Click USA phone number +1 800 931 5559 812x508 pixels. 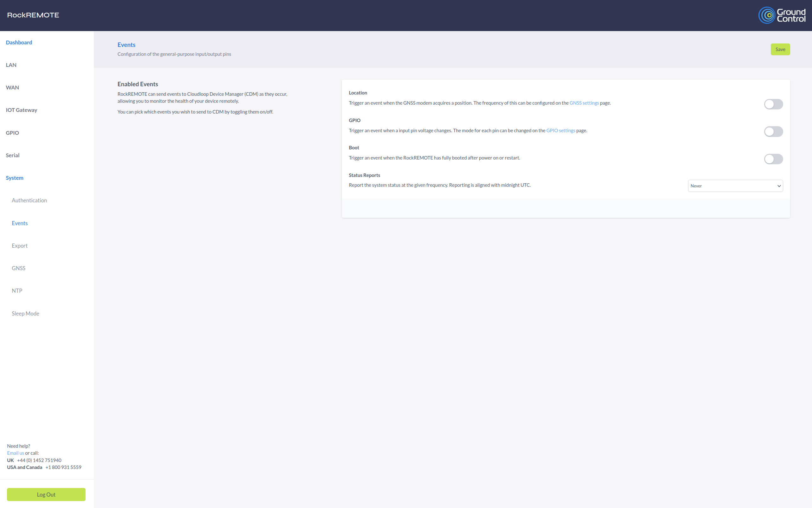click(63, 467)
